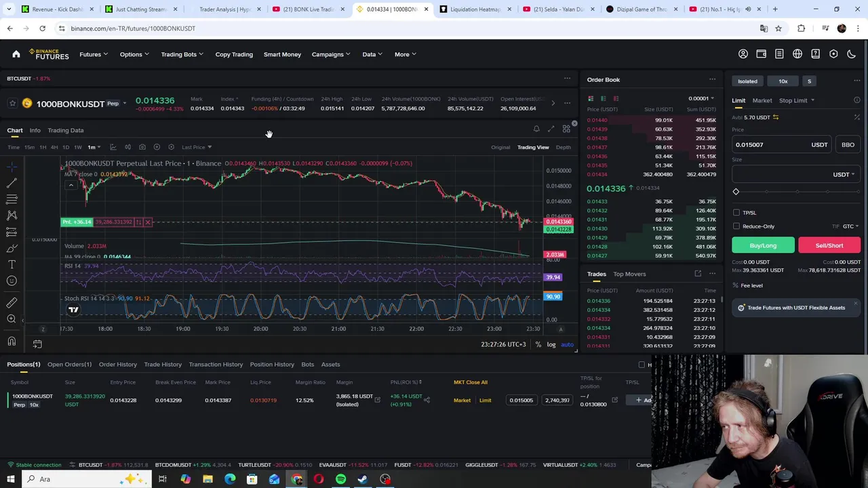This screenshot has height=488, width=868.
Task: Click the BBO price button
Action: [x=848, y=144]
